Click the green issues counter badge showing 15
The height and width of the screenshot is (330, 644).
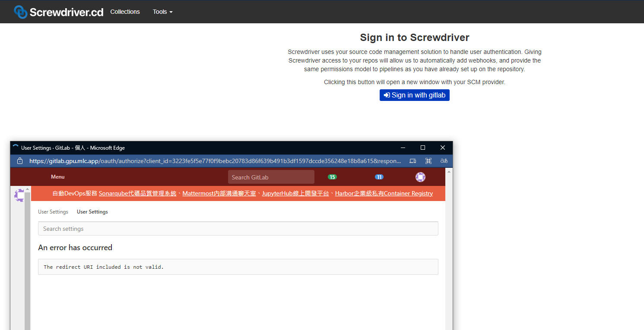(x=332, y=177)
